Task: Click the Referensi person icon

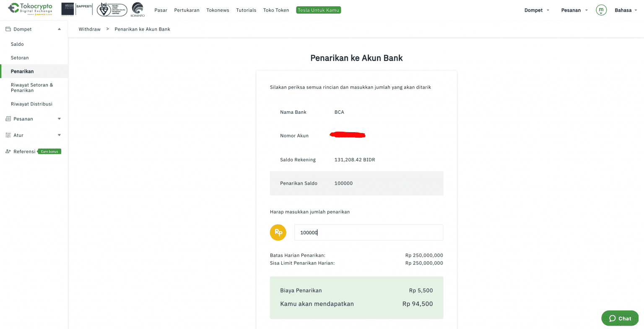Action: coord(8,151)
